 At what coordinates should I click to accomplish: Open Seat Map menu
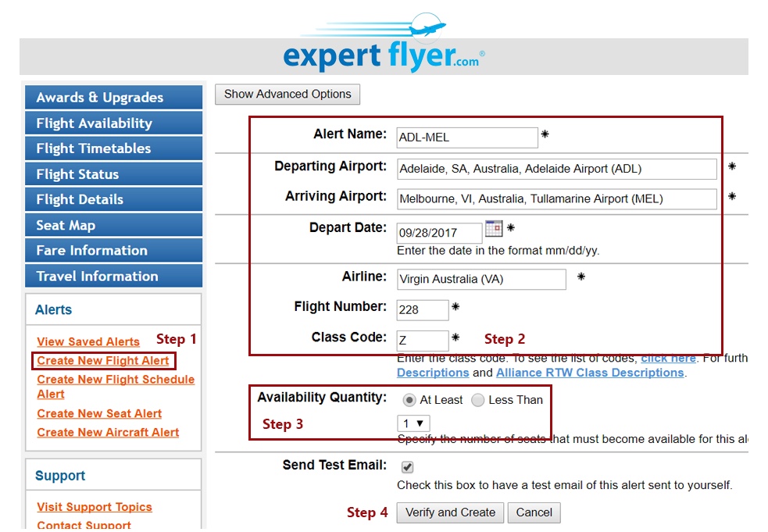[113, 225]
